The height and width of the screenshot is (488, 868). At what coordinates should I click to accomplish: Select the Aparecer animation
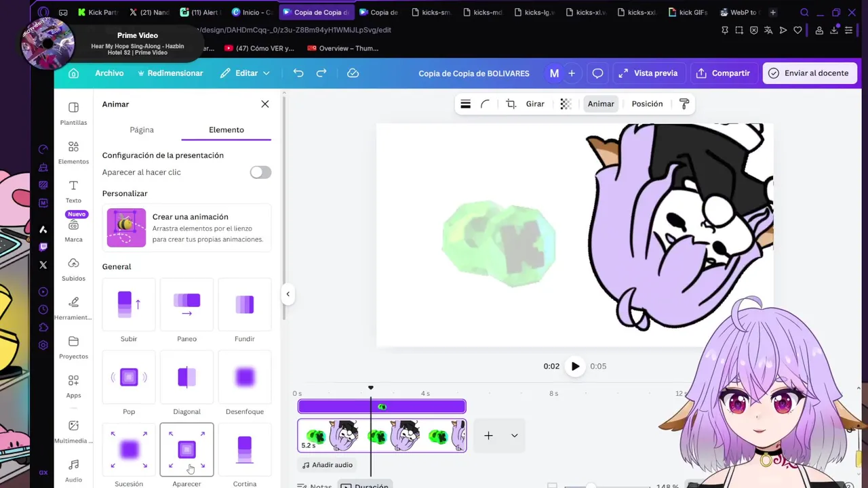point(186,455)
